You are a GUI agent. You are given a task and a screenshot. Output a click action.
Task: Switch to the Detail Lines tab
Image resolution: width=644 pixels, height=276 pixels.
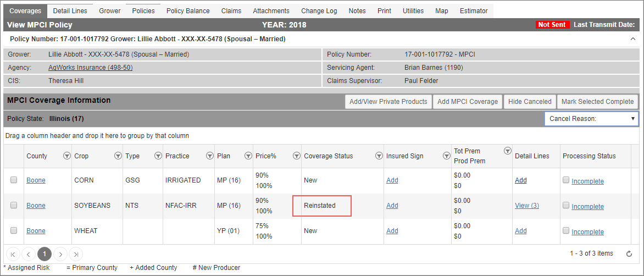pos(70,10)
